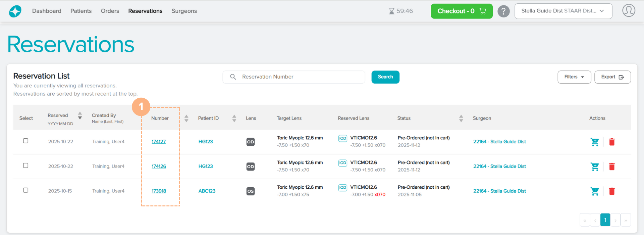
Task: Add reservation 174127 to cart
Action: click(x=594, y=142)
